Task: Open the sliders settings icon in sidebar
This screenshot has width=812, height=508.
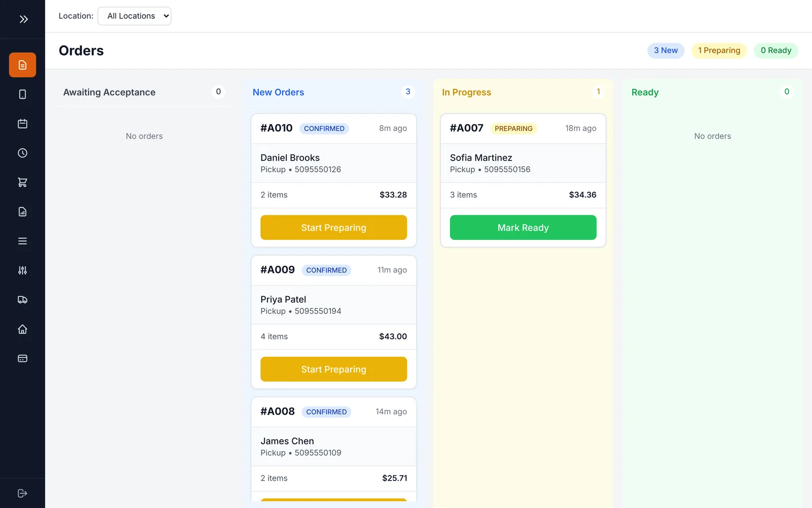Action: 22,270
